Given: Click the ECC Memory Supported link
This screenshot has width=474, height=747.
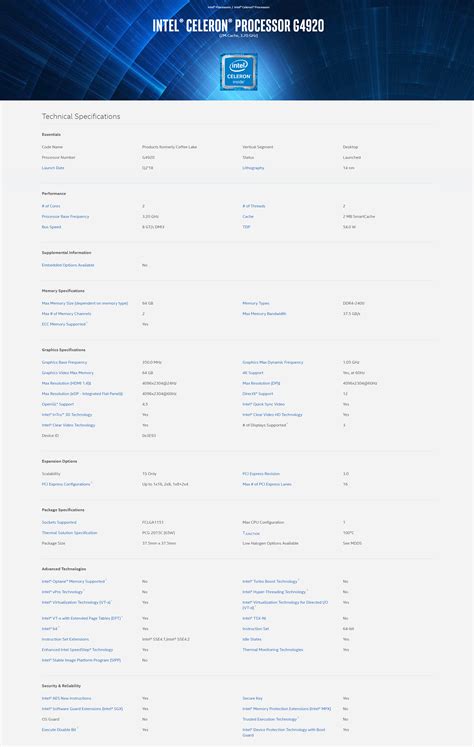Looking at the screenshot, I should tap(64, 324).
